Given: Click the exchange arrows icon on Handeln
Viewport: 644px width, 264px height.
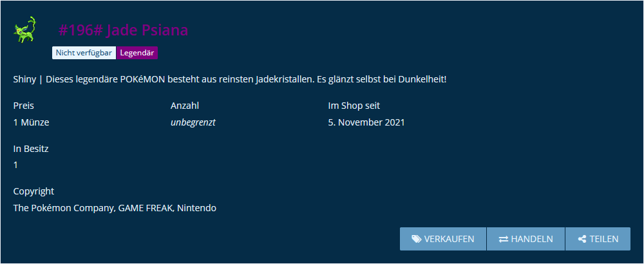Looking at the screenshot, I should [x=504, y=239].
